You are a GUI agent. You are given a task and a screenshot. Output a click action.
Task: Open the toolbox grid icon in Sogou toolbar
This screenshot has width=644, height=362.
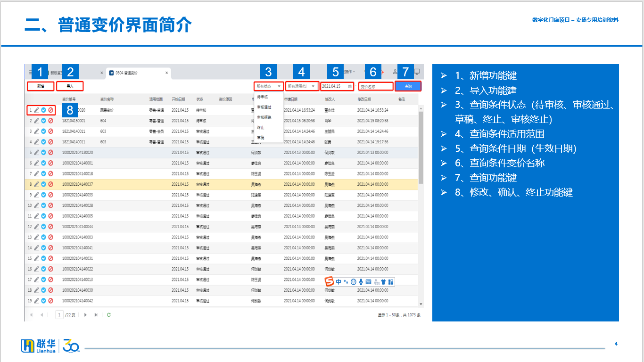(x=391, y=282)
